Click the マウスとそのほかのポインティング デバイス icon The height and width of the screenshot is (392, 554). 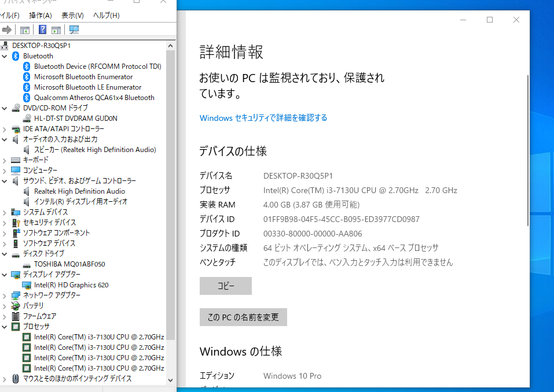16,379
